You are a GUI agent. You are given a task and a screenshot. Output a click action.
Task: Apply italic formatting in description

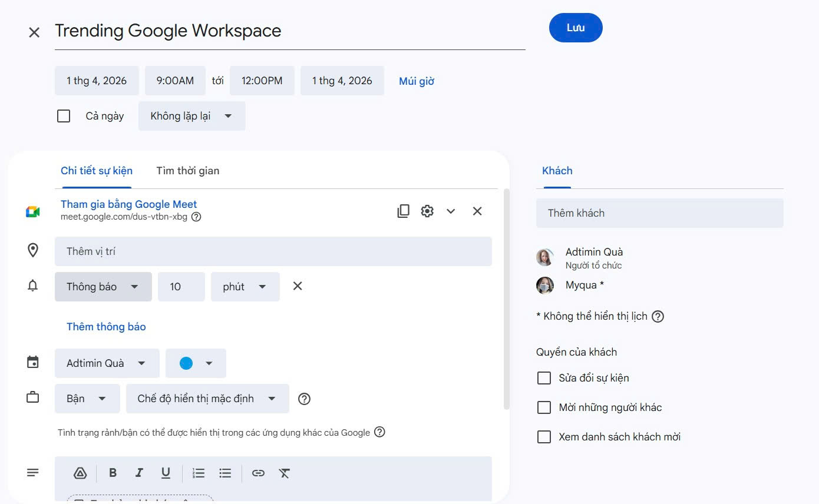point(139,473)
